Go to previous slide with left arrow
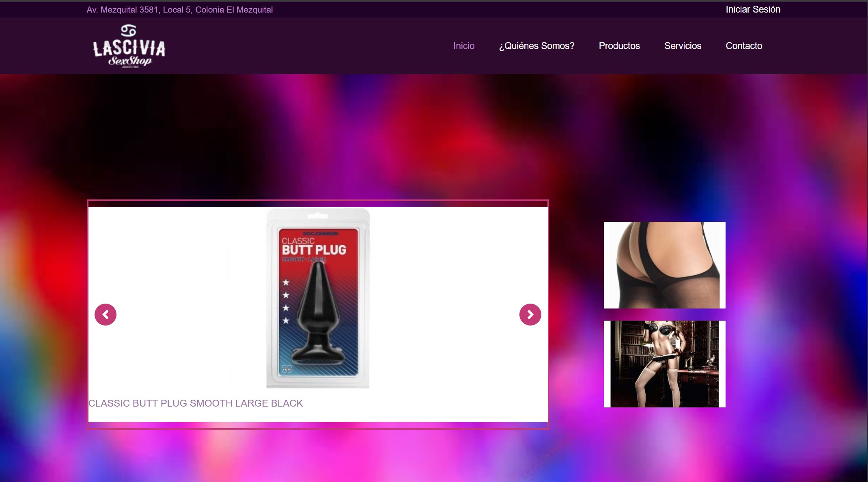Image resolution: width=868 pixels, height=482 pixels. point(106,315)
